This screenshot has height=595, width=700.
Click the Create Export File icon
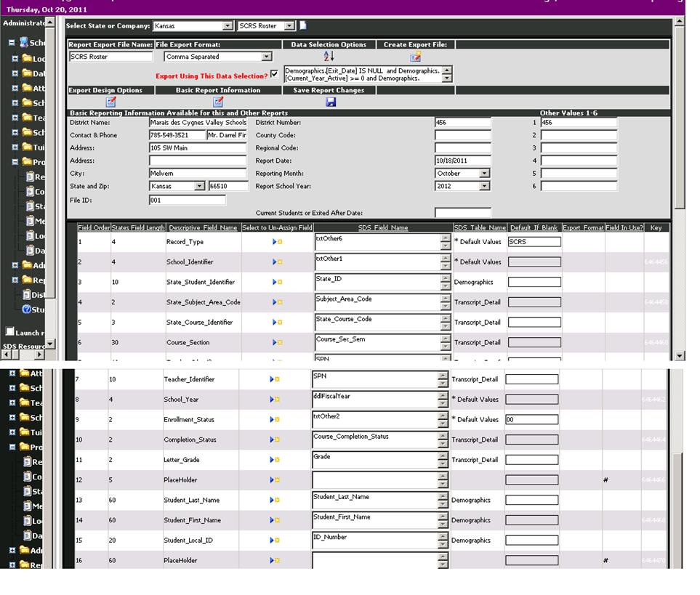[417, 57]
